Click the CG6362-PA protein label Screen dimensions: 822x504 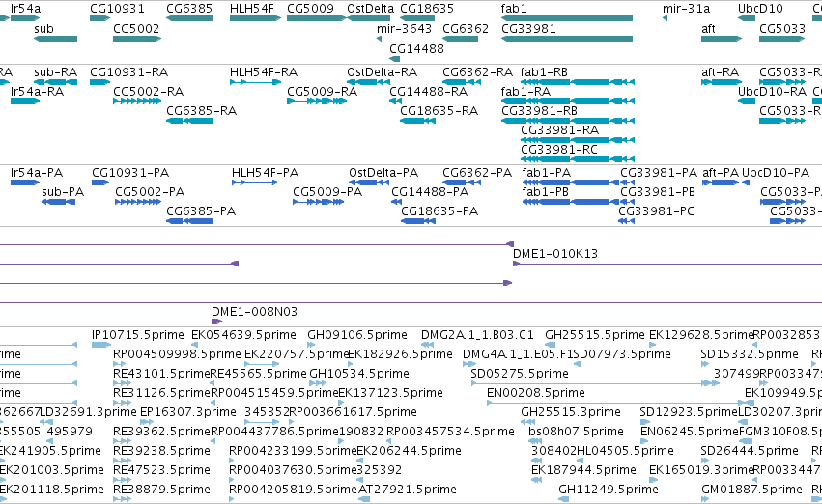pyautogui.click(x=477, y=173)
